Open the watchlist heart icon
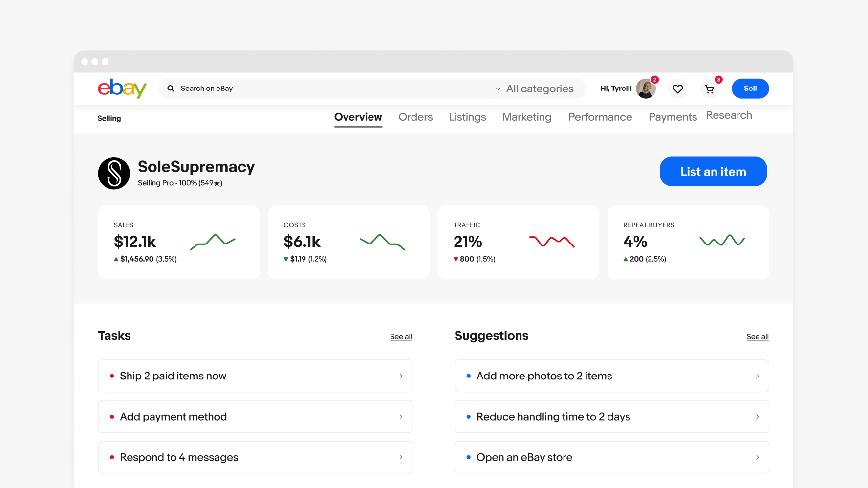Image resolution: width=868 pixels, height=488 pixels. [x=677, y=89]
